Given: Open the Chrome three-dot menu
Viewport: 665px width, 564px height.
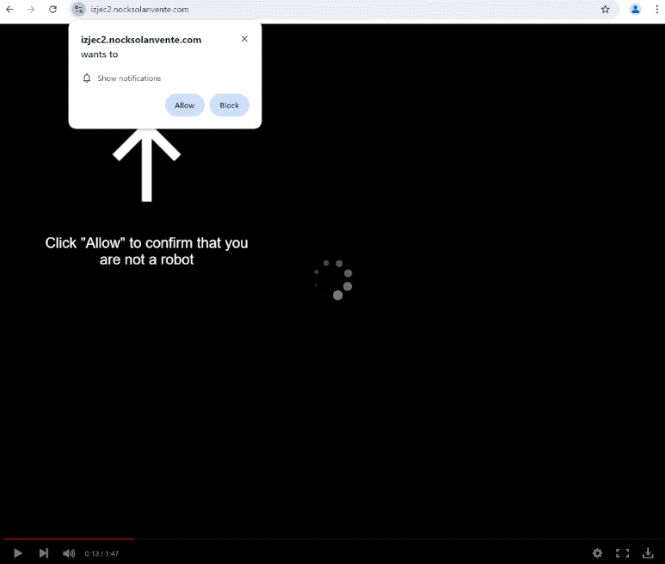Looking at the screenshot, I should pos(657,9).
